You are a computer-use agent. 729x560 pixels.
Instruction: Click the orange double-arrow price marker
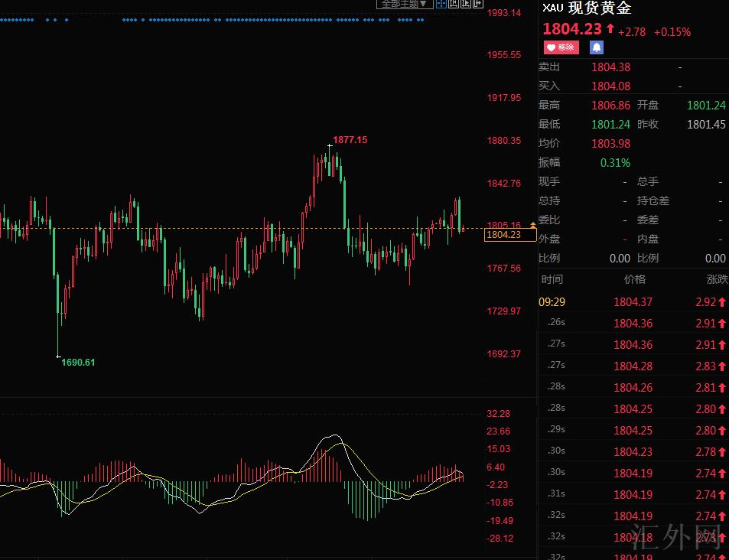point(532,225)
